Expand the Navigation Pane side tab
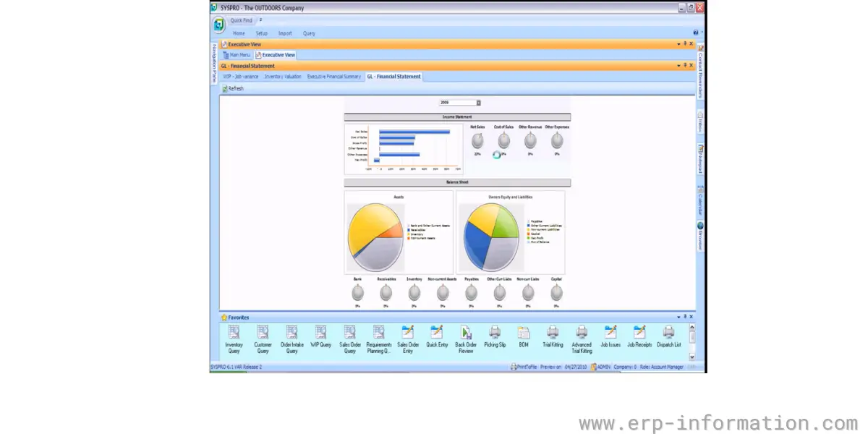868x434 pixels. pyautogui.click(x=215, y=63)
